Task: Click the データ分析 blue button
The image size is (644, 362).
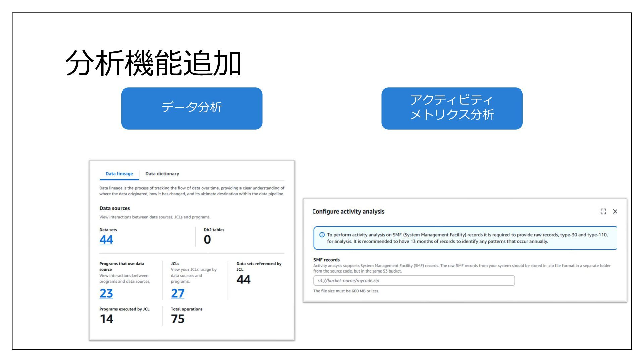Action: pos(192,108)
